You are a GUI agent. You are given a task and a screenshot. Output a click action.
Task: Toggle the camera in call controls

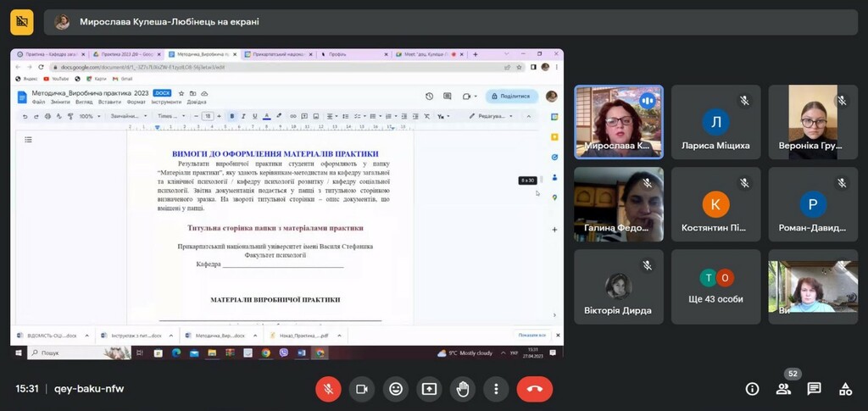click(x=362, y=389)
